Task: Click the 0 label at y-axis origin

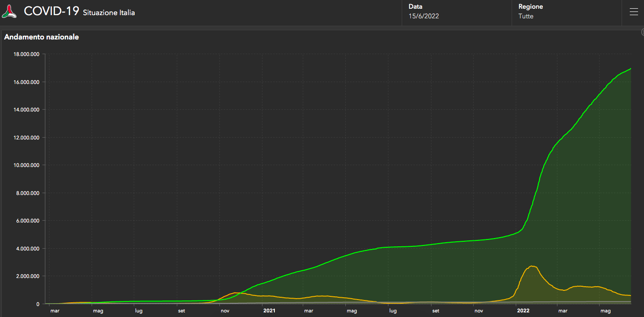Action: (39, 304)
